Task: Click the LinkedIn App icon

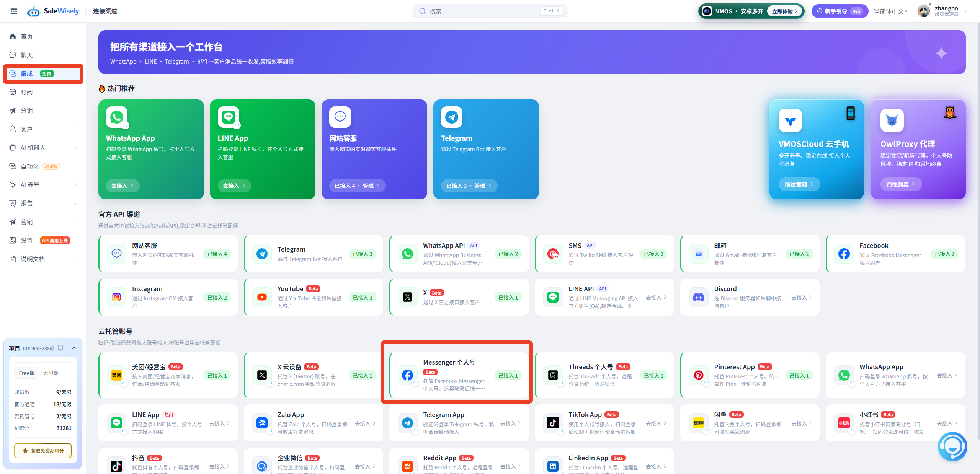Action: click(x=553, y=466)
